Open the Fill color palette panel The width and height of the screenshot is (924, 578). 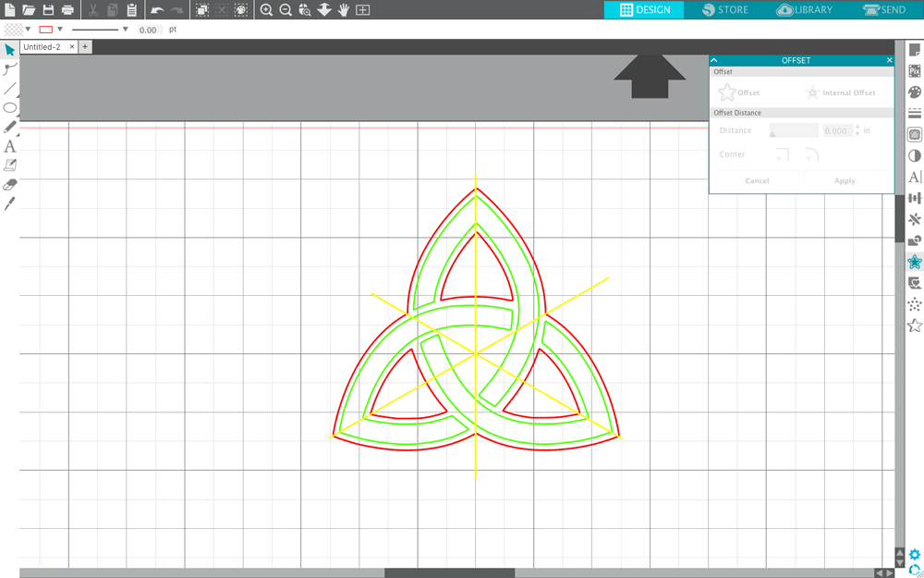(915, 92)
